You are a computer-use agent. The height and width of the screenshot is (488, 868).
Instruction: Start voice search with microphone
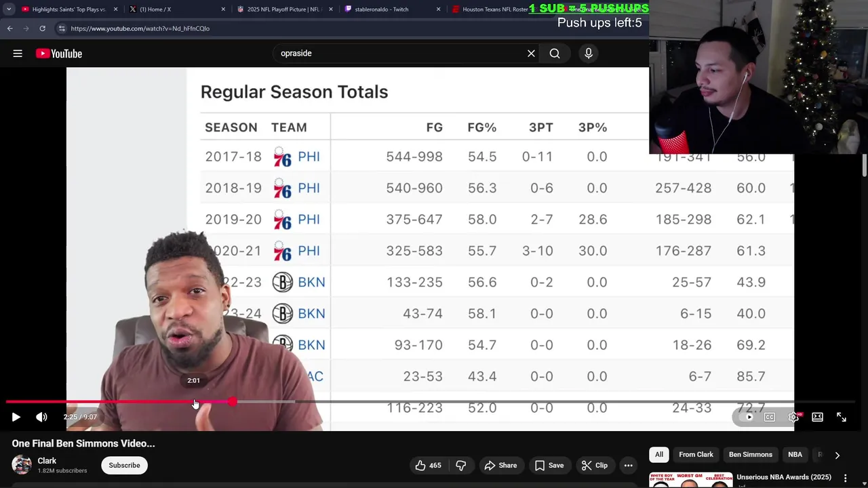[589, 54]
